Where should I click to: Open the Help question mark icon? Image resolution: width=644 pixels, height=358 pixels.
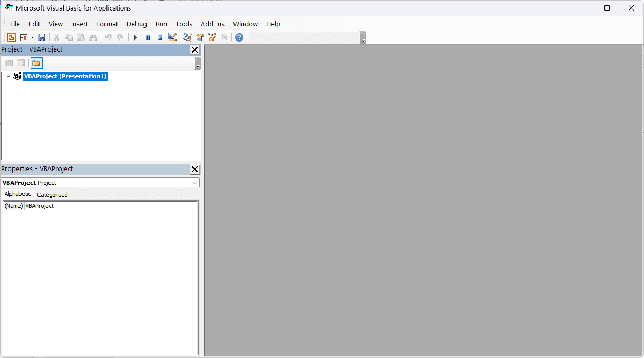point(239,37)
